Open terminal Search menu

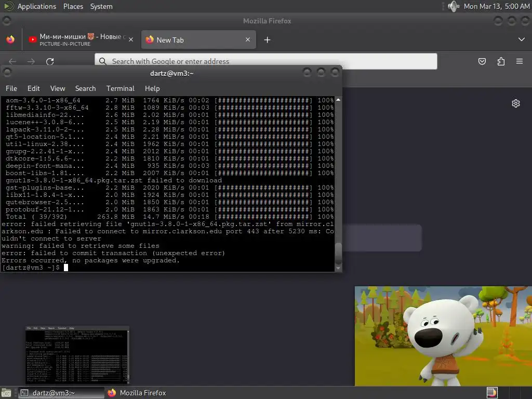click(86, 88)
